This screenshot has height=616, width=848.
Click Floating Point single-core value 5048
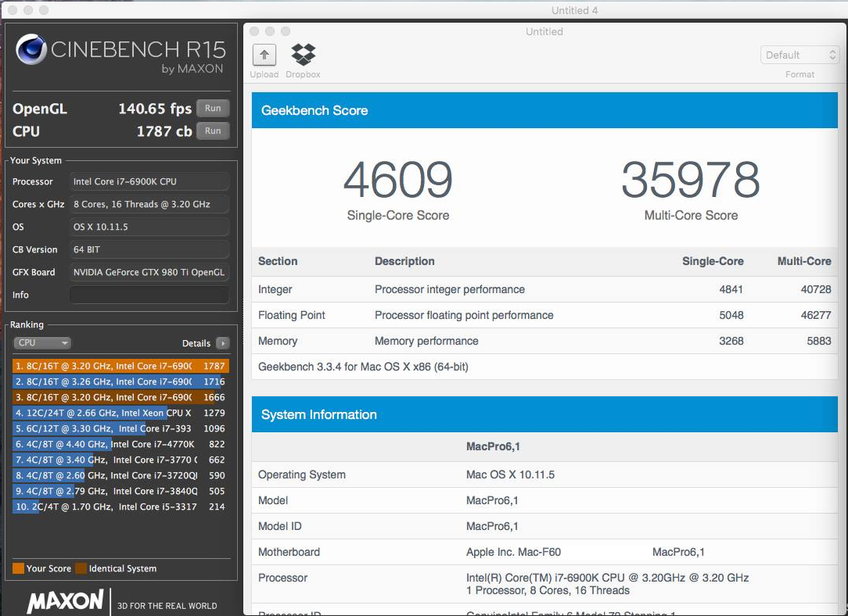(731, 315)
